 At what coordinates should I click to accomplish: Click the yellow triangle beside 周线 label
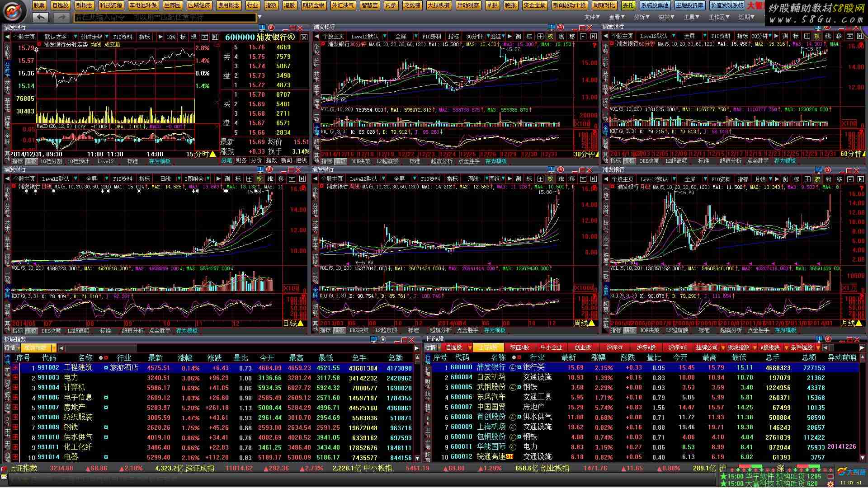(x=592, y=324)
